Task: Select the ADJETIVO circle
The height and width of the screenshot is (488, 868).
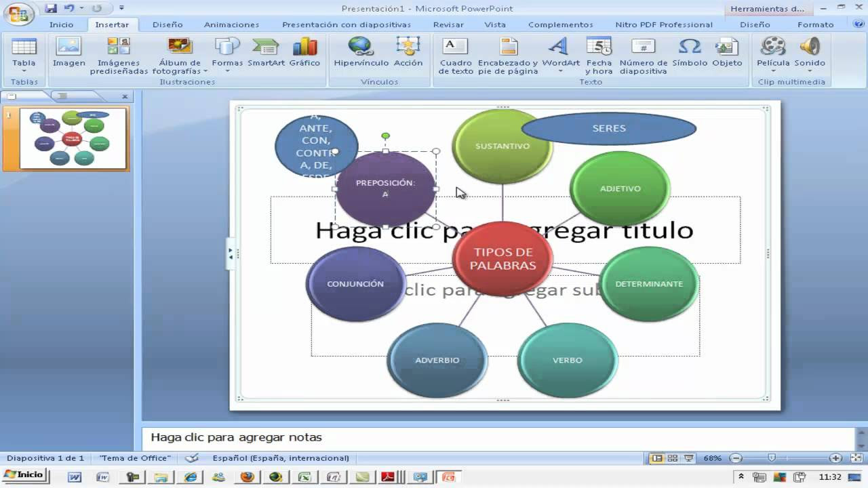Action: pos(620,188)
